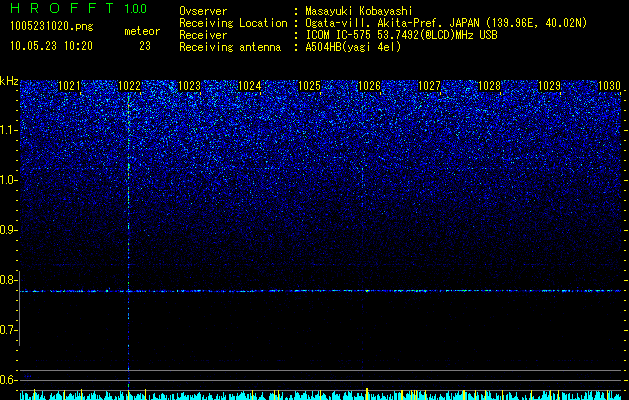Click the cyan signal level graph at bottom
This screenshot has height=400, width=629.
tap(320, 395)
